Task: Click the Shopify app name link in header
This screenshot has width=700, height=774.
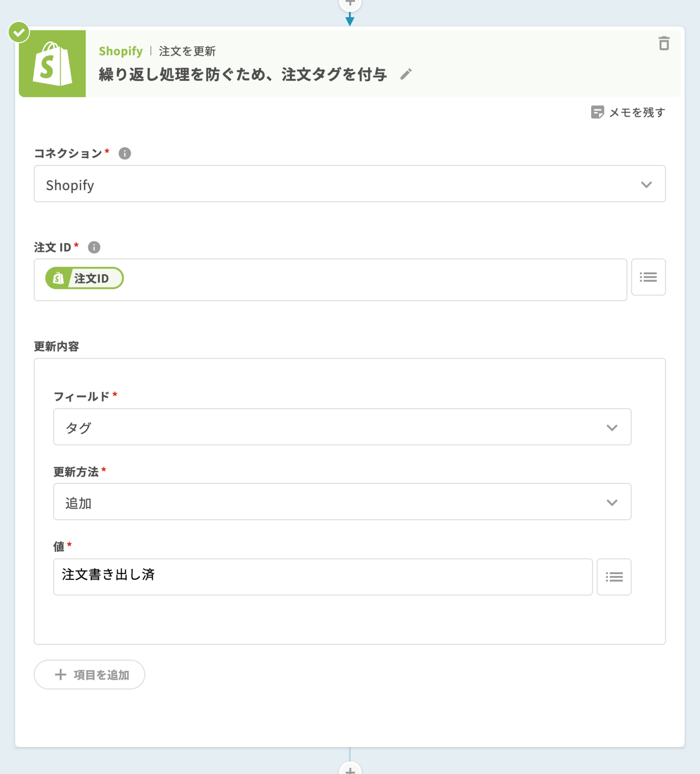Action: click(121, 51)
